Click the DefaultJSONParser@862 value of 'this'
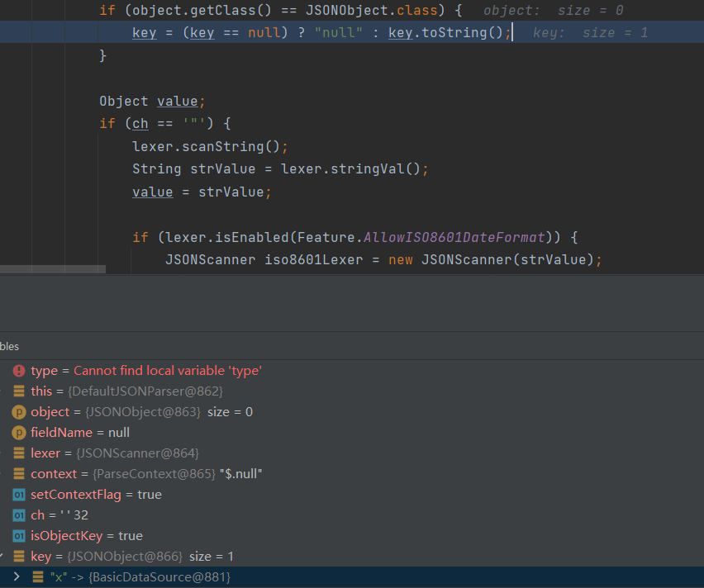This screenshot has width=704, height=588. 145,391
